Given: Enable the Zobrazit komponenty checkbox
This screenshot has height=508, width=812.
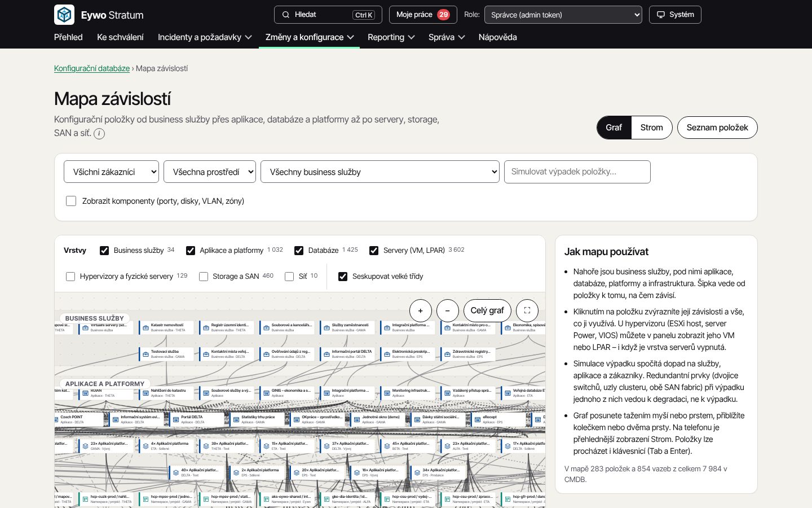Looking at the screenshot, I should 71,201.
